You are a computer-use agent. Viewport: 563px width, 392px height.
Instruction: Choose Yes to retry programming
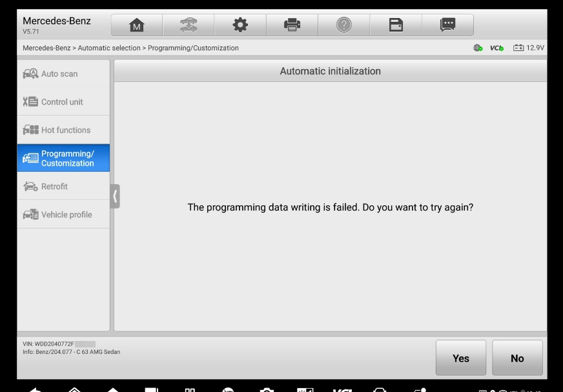(461, 358)
